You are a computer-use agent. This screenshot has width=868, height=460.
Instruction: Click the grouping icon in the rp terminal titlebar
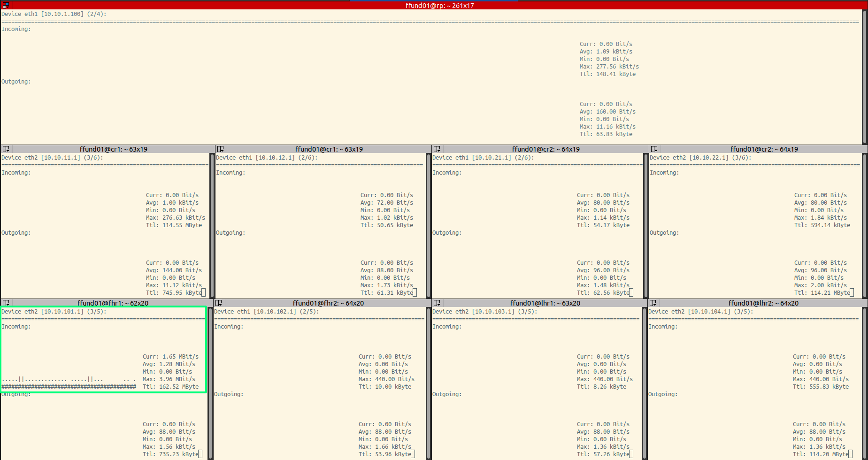coord(6,6)
